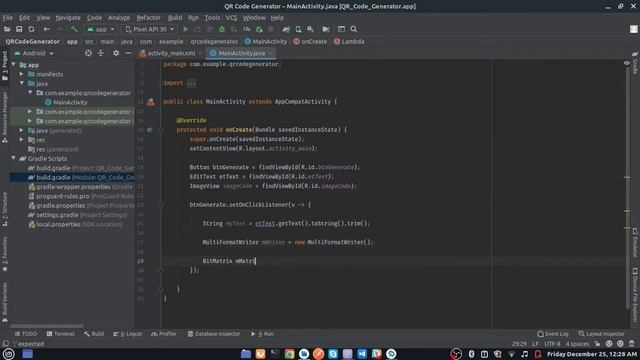
Task: Collapse the app module node
Action: pyautogui.click(x=13, y=65)
